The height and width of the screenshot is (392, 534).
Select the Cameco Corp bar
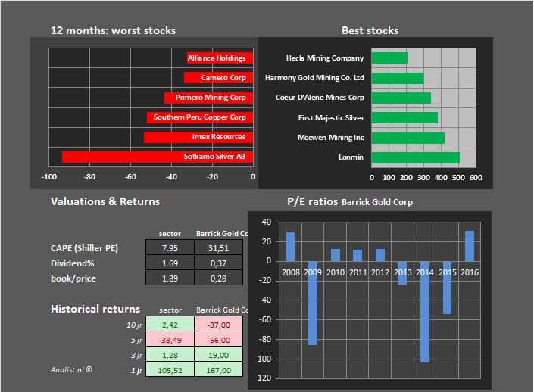point(218,78)
